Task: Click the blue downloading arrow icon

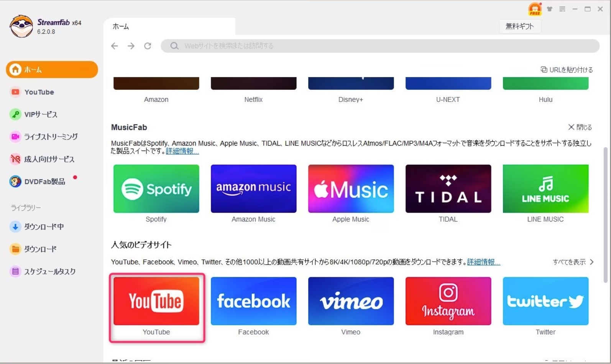Action: pos(15,226)
